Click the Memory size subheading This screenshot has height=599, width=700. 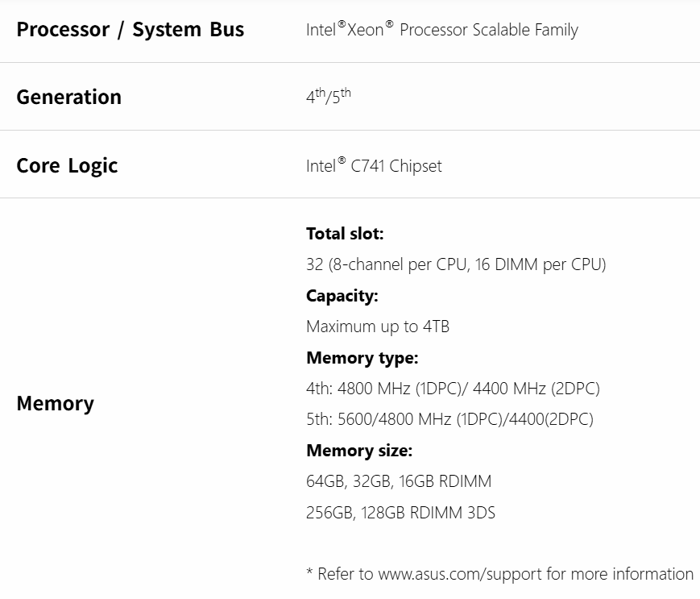tap(358, 451)
